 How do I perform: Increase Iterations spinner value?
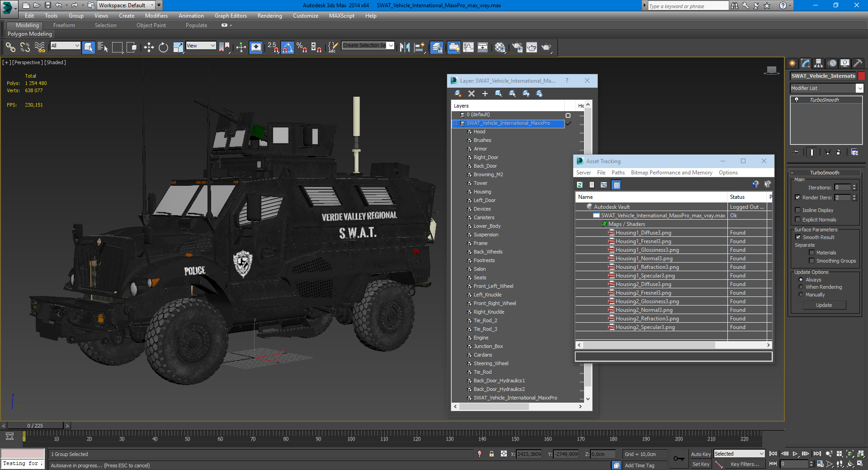[x=854, y=186]
